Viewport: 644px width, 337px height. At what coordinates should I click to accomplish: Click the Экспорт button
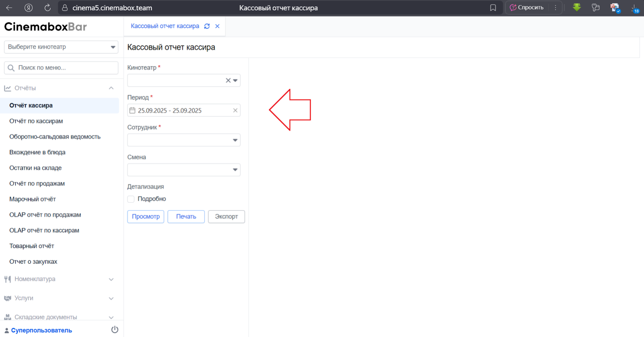tap(226, 217)
